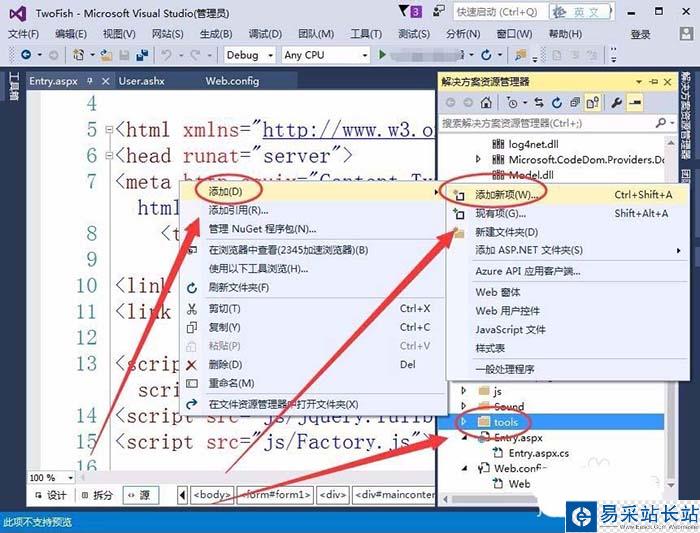Viewport: 700px width, 533px height.
Task: Click the save all toolbar icon
Action: point(142,55)
